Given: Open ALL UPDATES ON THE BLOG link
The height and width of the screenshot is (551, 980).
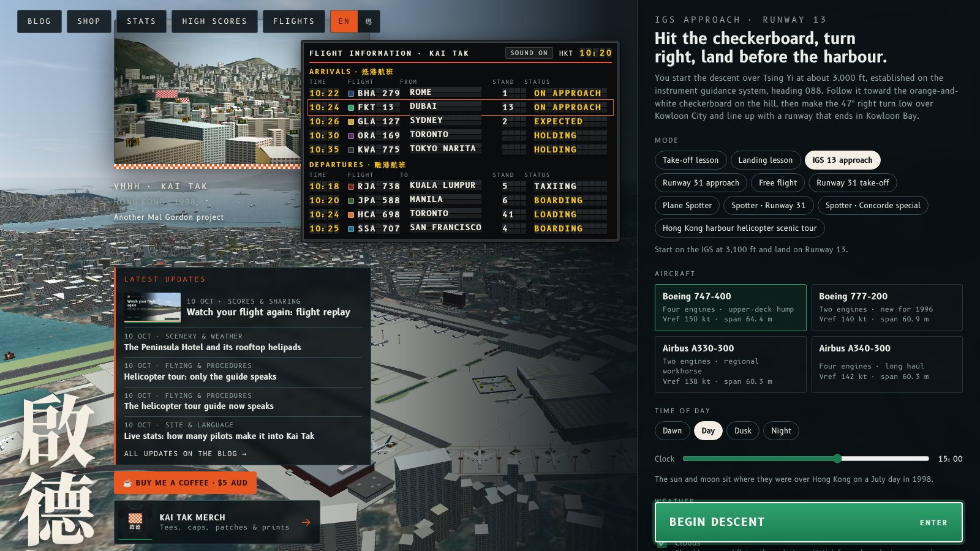Looking at the screenshot, I should tap(186, 454).
